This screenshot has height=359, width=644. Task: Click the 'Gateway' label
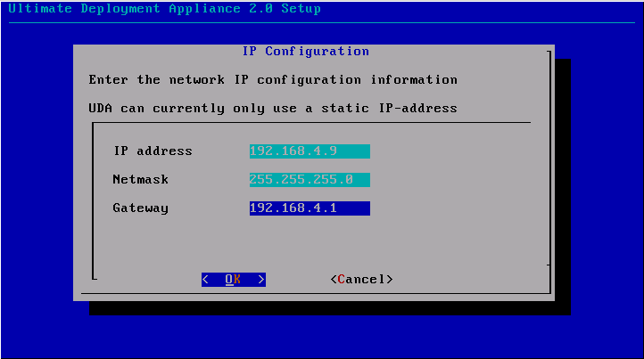tap(140, 208)
